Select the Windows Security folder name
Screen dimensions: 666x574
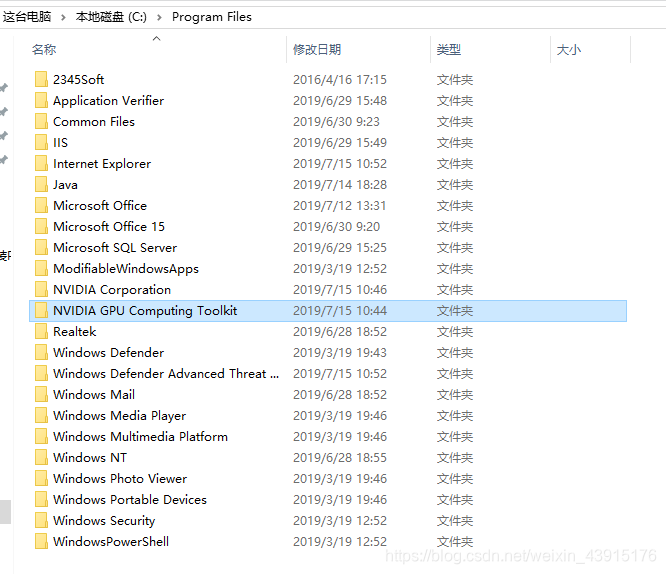[104, 520]
